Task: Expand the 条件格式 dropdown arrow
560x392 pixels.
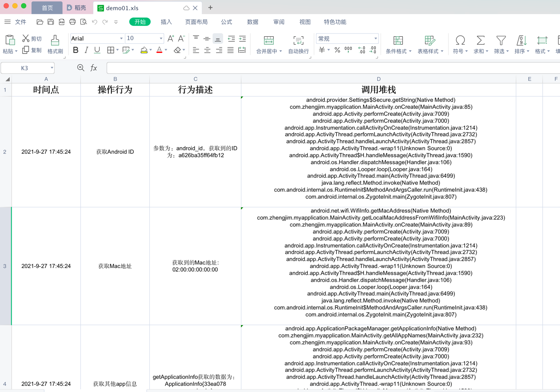Action: click(x=410, y=52)
